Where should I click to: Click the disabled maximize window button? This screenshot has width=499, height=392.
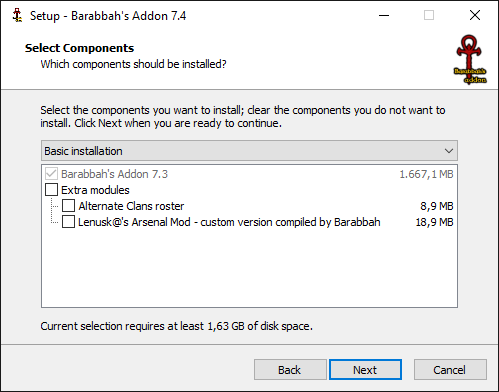click(429, 15)
